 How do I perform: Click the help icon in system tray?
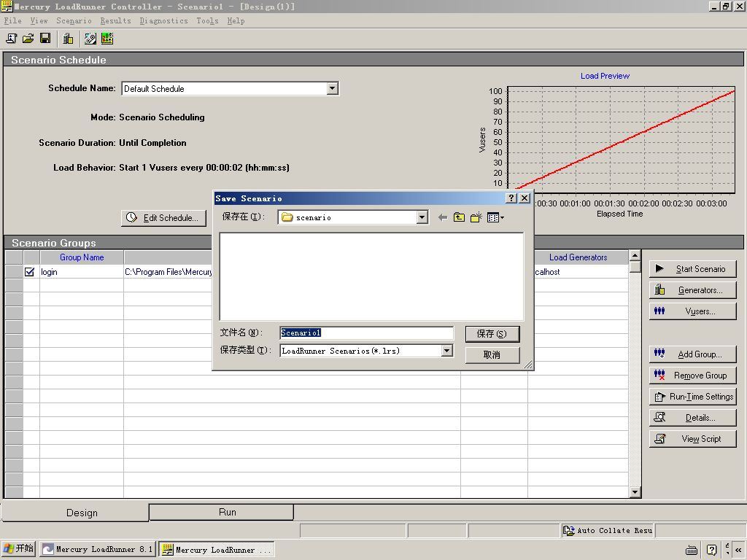point(712,550)
